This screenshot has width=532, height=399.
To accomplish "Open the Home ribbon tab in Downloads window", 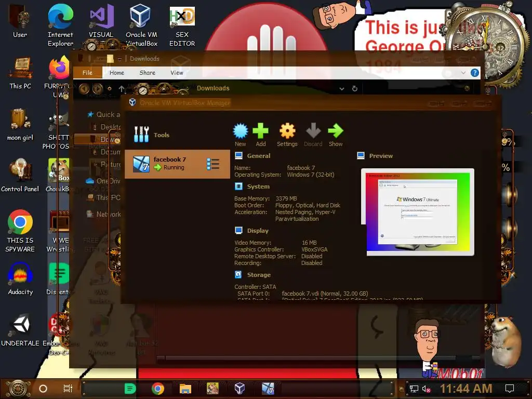I will [x=117, y=73].
